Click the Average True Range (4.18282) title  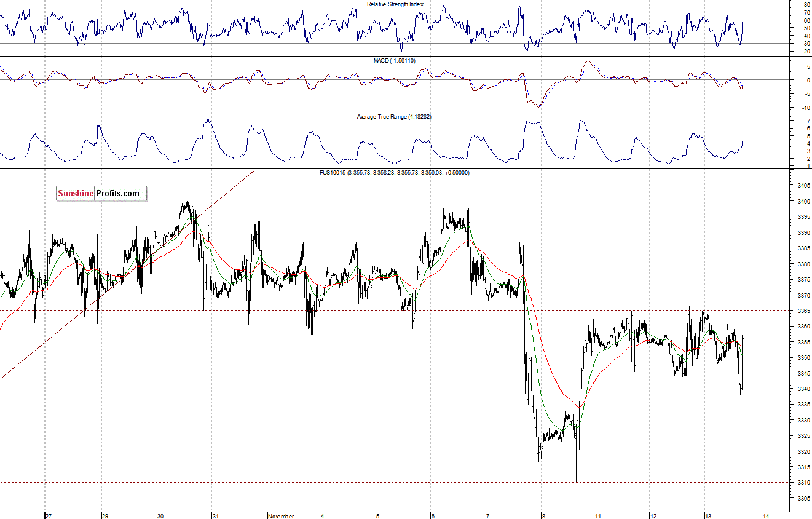(x=394, y=116)
